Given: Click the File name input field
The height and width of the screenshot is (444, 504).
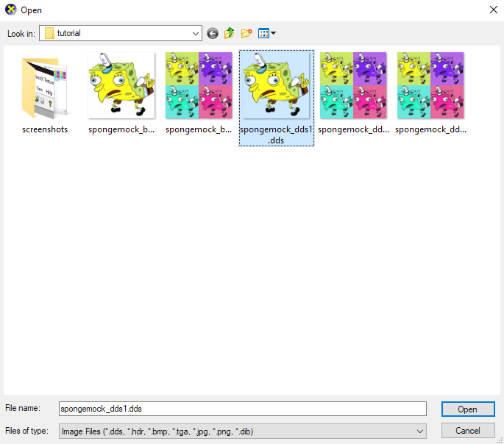Looking at the screenshot, I should click(x=243, y=409).
